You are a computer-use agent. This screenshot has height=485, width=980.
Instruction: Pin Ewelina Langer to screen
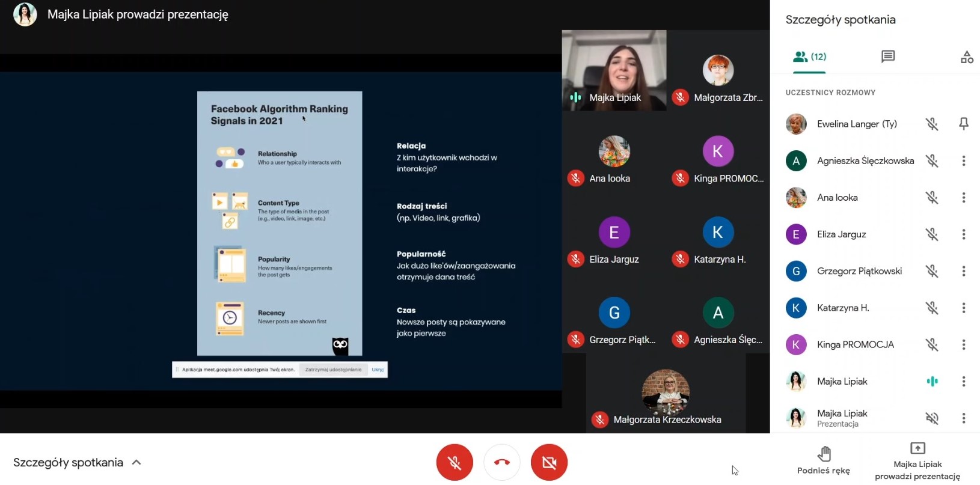(x=964, y=124)
